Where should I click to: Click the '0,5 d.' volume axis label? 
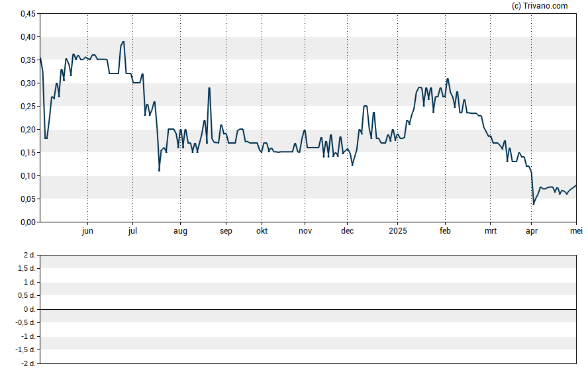(27, 296)
